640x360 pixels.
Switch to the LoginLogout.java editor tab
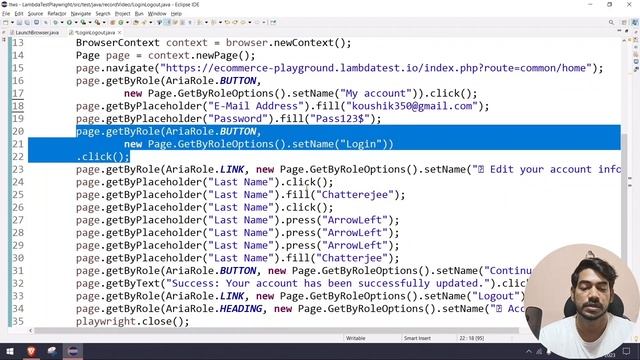click(95, 32)
